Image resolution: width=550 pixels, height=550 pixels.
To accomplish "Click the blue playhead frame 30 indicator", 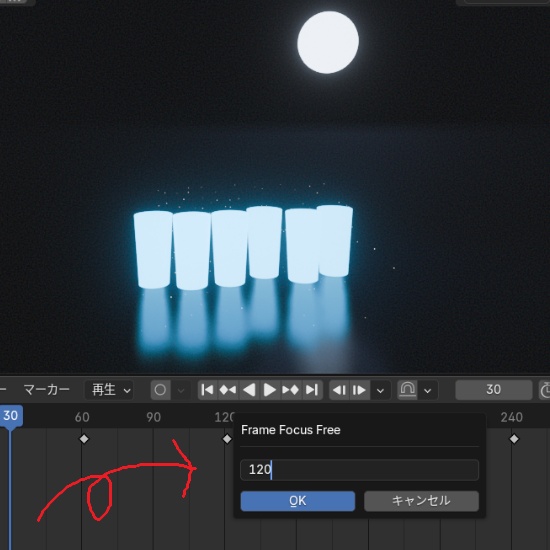I will 11,416.
